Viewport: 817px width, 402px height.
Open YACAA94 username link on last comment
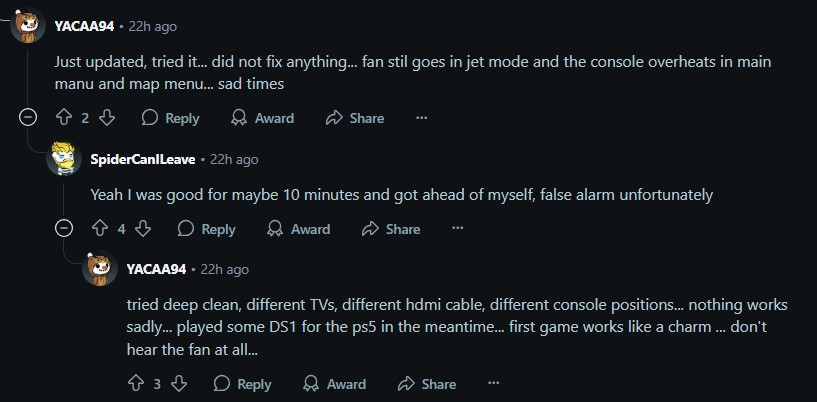[156, 269]
